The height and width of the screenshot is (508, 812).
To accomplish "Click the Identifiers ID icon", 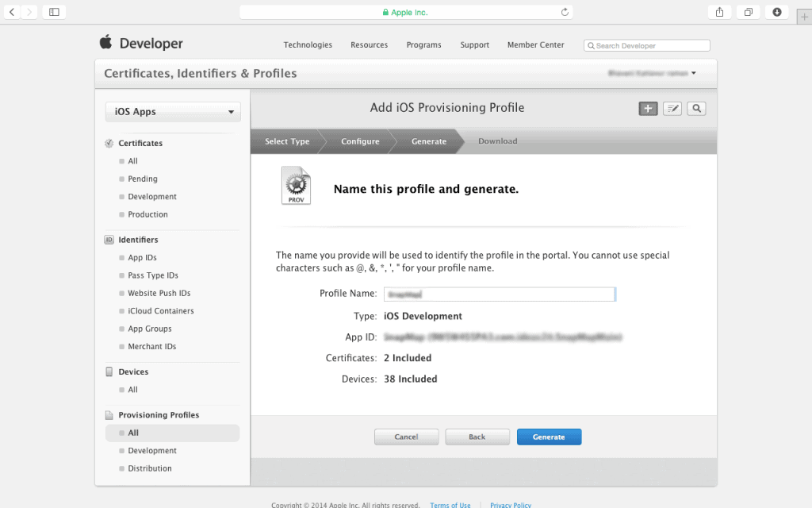I will click(109, 240).
